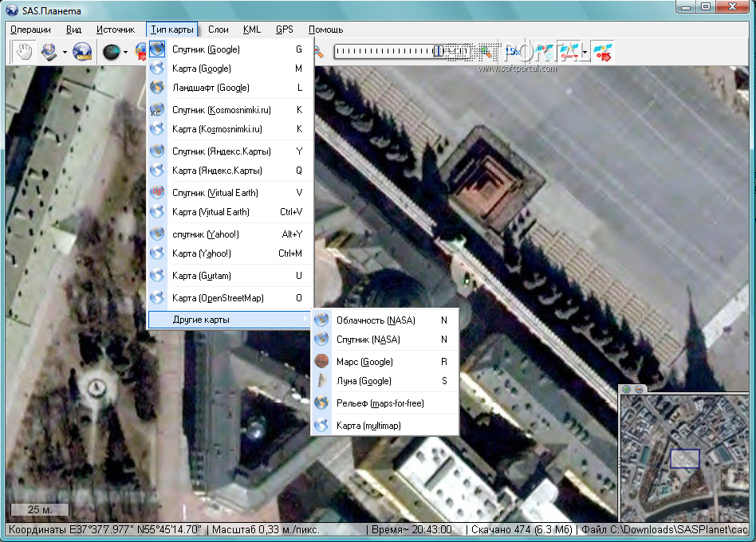756x542 pixels.
Task: Select Рельеф (maps-for-free) entry
Action: [380, 403]
